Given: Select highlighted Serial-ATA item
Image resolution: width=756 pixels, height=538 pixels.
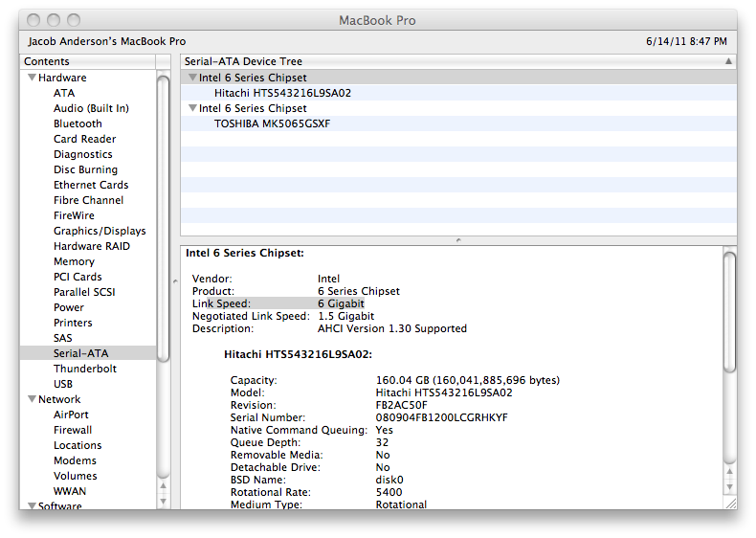Looking at the screenshot, I should (x=88, y=353).
